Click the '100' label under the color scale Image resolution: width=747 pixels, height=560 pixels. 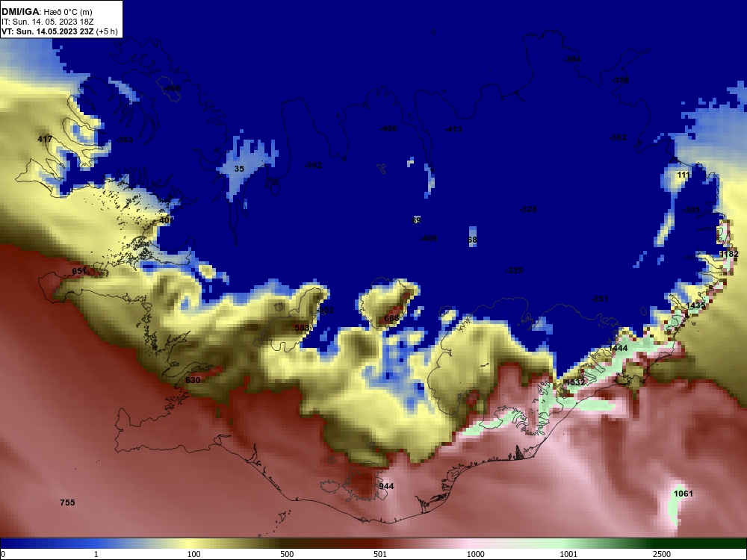[194, 554]
